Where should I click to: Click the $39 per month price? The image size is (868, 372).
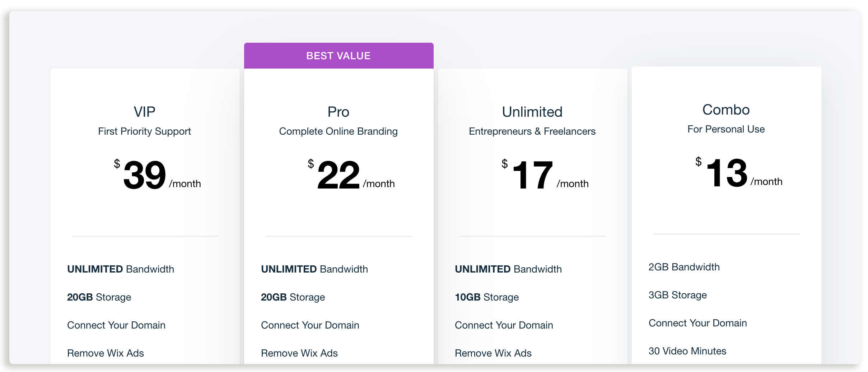click(157, 175)
